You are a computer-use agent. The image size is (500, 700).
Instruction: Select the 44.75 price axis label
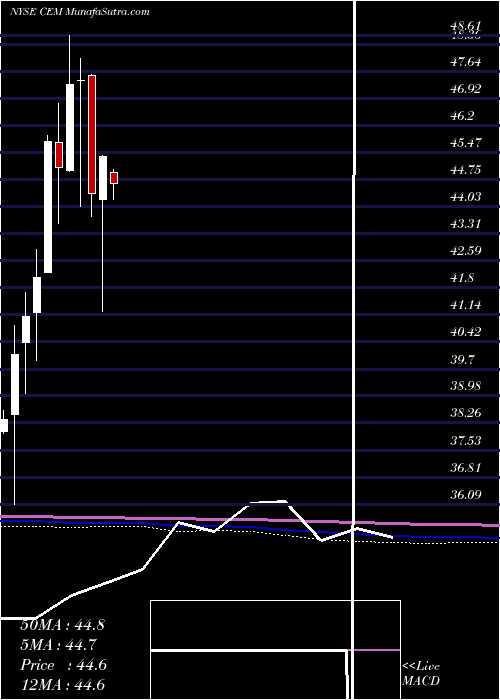point(465,170)
